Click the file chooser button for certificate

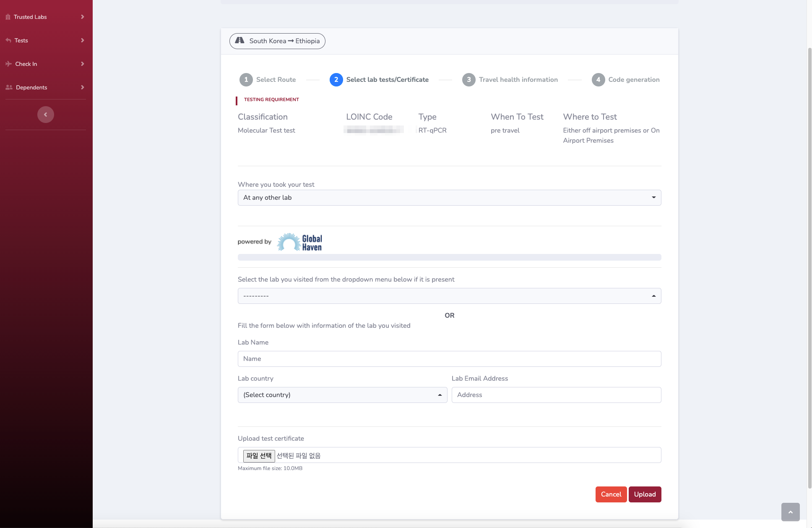[x=259, y=456]
